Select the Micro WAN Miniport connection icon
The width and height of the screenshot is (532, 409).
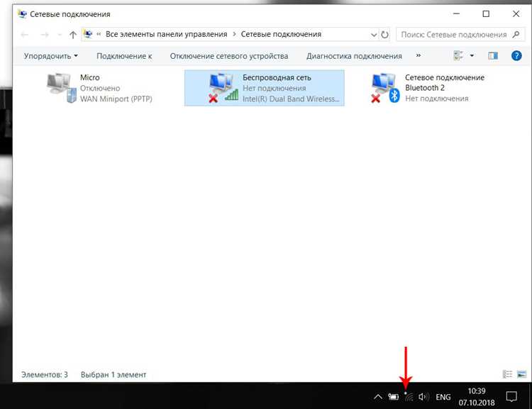point(62,88)
